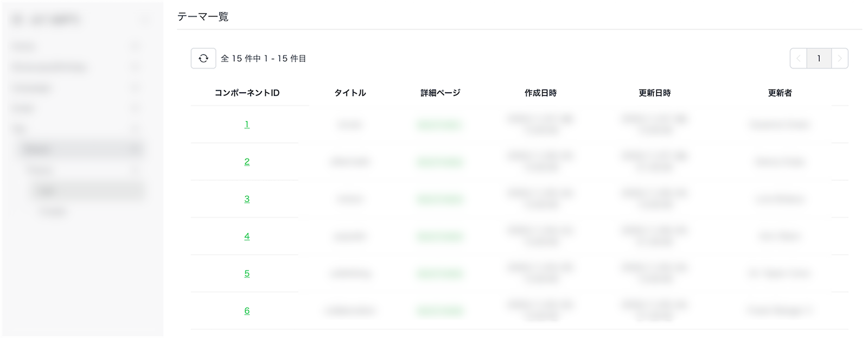Click the タイトル column header

[351, 92]
